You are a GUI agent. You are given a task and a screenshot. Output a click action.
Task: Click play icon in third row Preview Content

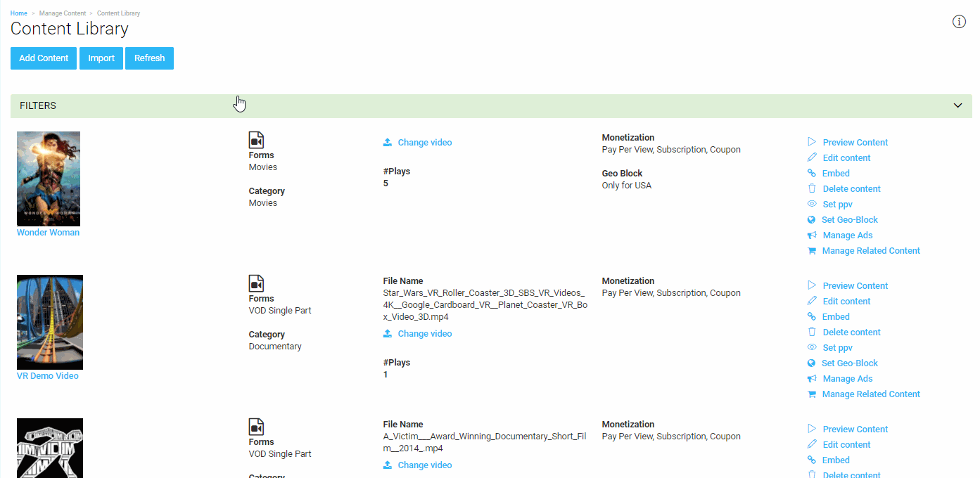812,429
